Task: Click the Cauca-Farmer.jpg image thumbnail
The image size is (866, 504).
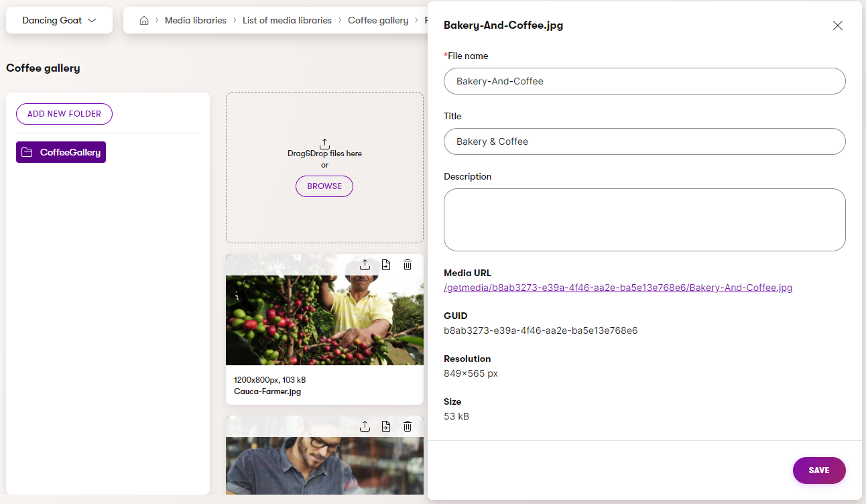Action: [x=324, y=320]
